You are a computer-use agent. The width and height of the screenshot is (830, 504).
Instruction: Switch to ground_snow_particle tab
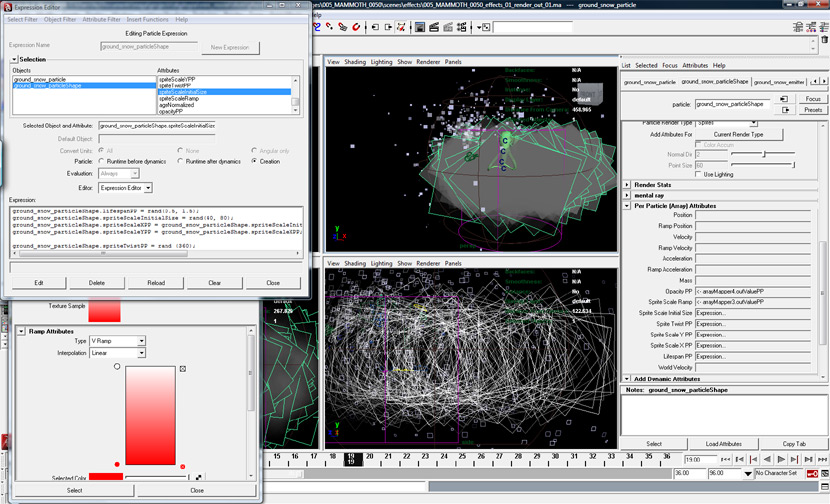(x=650, y=82)
